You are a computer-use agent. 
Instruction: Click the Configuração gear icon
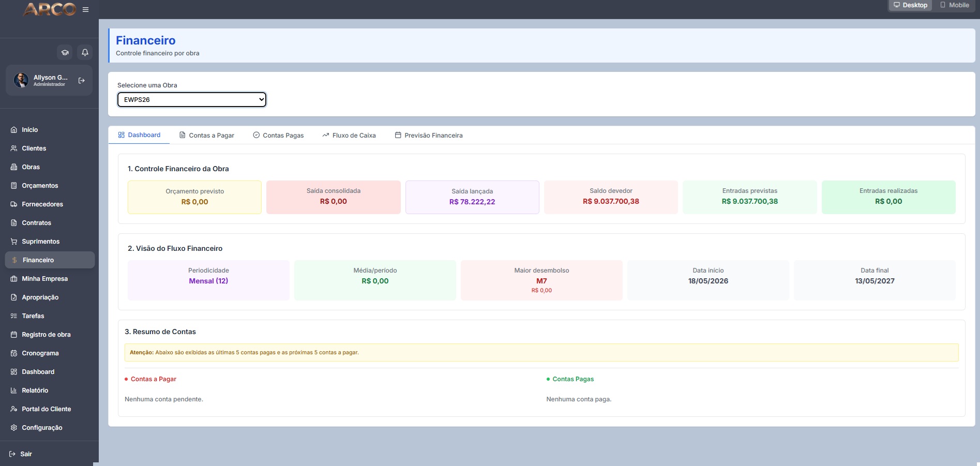(14, 428)
